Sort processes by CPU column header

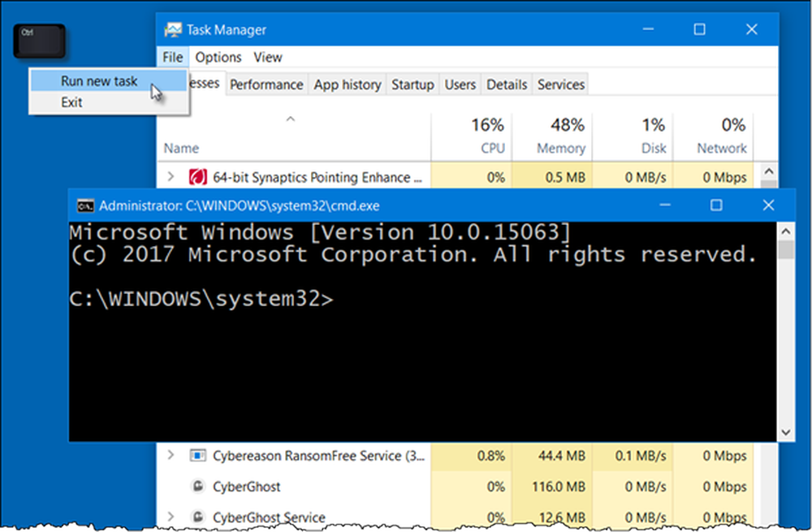coord(487,136)
